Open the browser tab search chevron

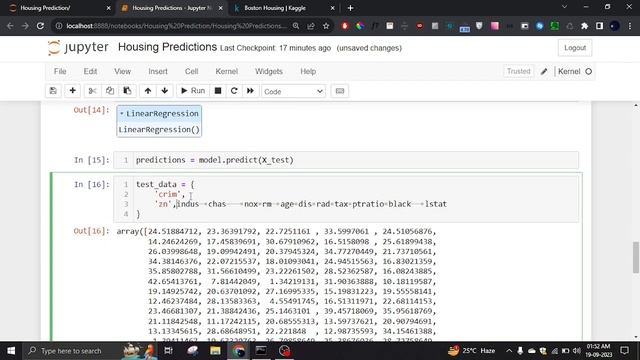pyautogui.click(x=564, y=7)
